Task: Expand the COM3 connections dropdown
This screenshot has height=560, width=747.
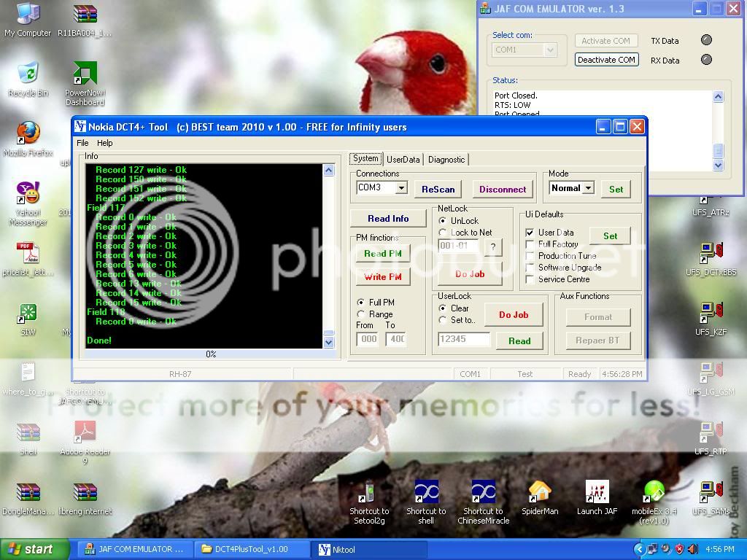Action: tap(401, 188)
